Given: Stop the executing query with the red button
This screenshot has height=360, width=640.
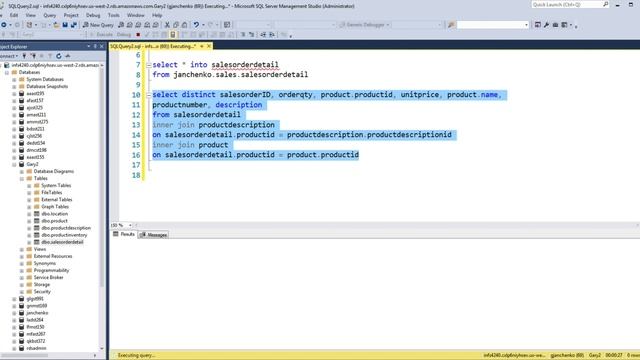Looking at the screenshot, I should (x=138, y=35).
